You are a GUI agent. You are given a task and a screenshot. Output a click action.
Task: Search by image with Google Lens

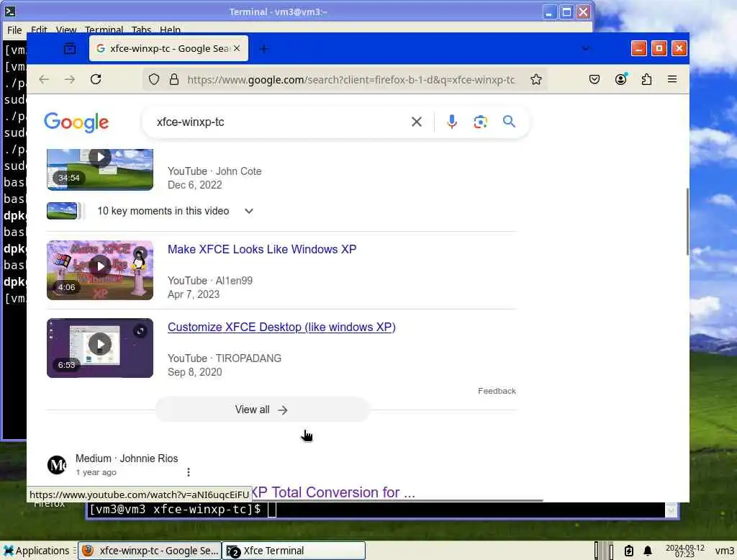click(480, 122)
